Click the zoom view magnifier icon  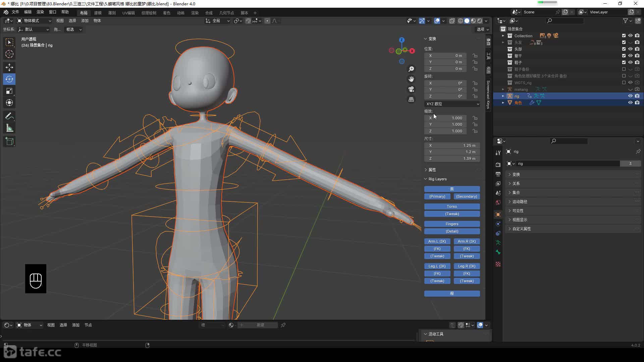411,69
